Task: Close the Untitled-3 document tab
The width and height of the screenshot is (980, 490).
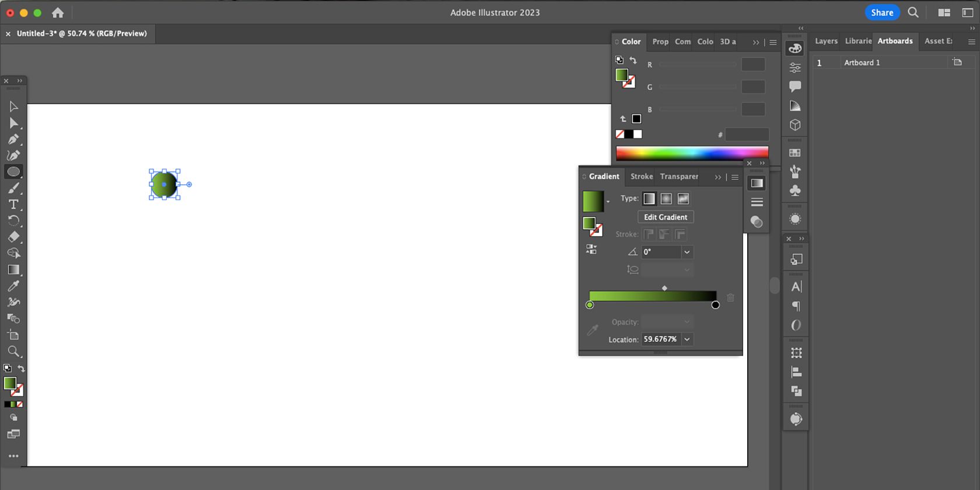Action: pyautogui.click(x=8, y=34)
